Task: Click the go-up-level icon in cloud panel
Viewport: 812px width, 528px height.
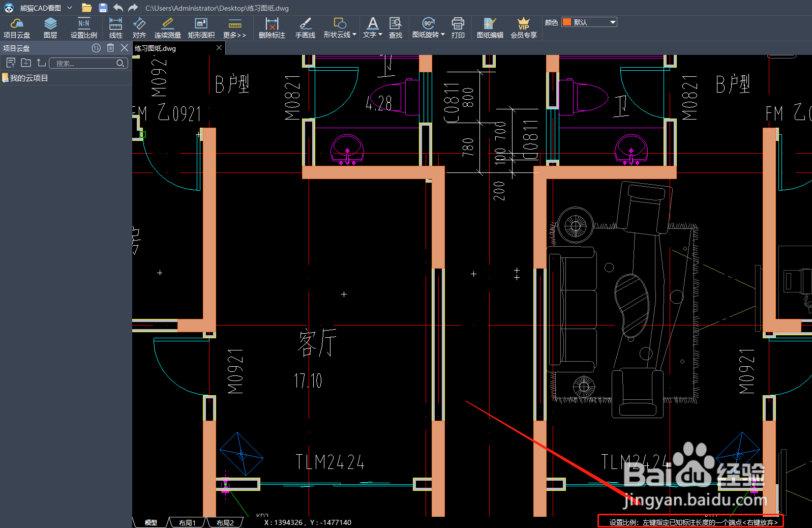Action: 41,63
